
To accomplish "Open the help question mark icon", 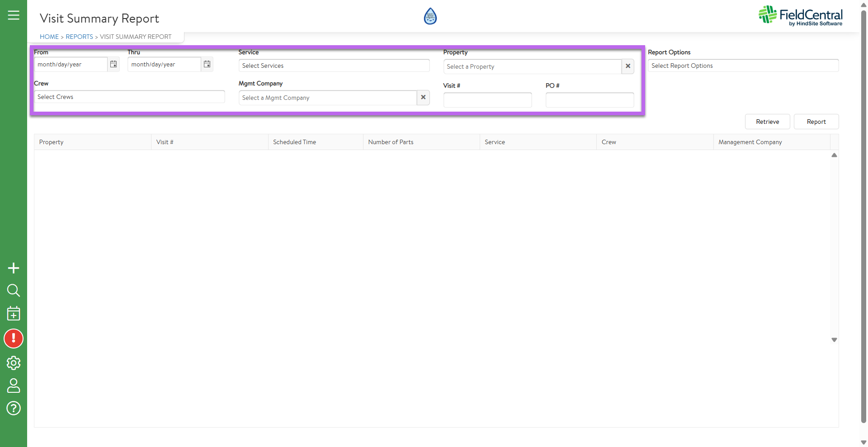I will [x=14, y=408].
